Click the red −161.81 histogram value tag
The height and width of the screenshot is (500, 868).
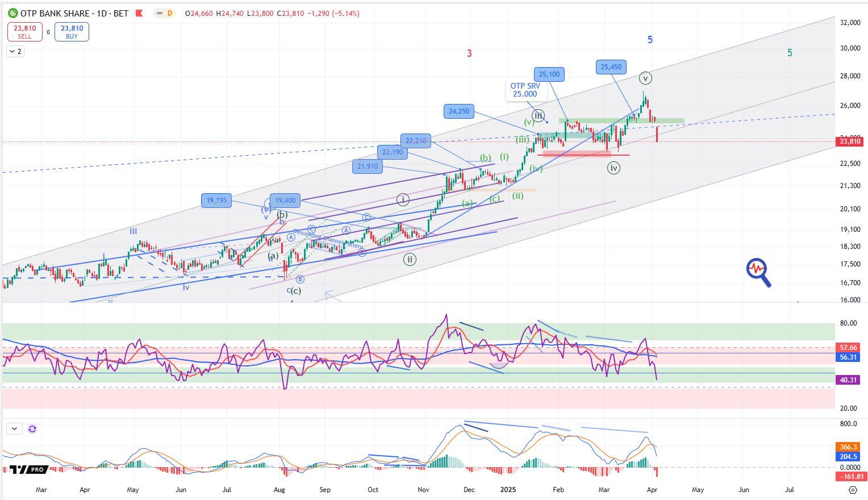click(852, 477)
